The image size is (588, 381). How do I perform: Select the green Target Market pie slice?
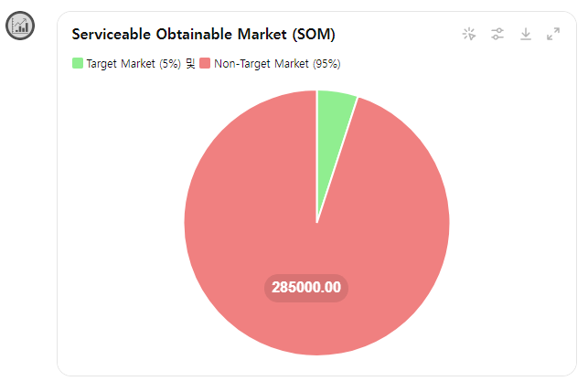click(332, 127)
